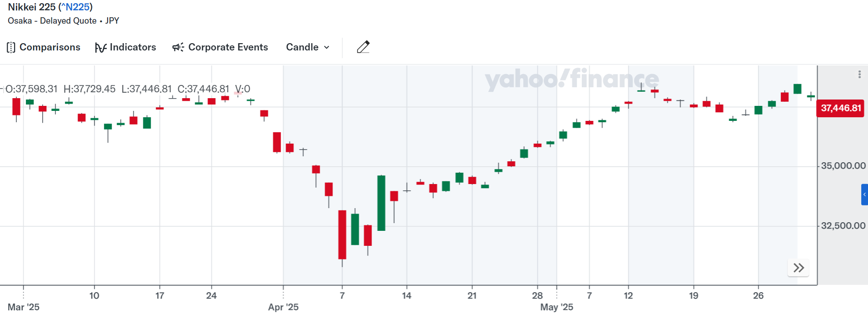Click the Mar '25 date axis label
The width and height of the screenshot is (868, 314).
(24, 307)
